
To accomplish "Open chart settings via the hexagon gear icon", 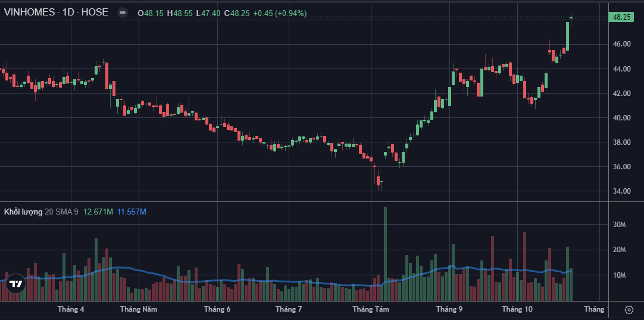I will (629, 309).
